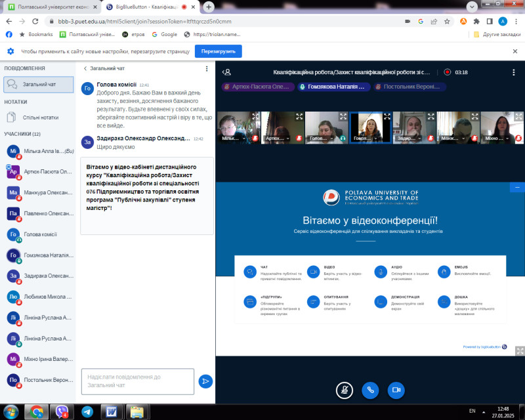Click the Перезагрузить button in the infobar

tap(218, 51)
